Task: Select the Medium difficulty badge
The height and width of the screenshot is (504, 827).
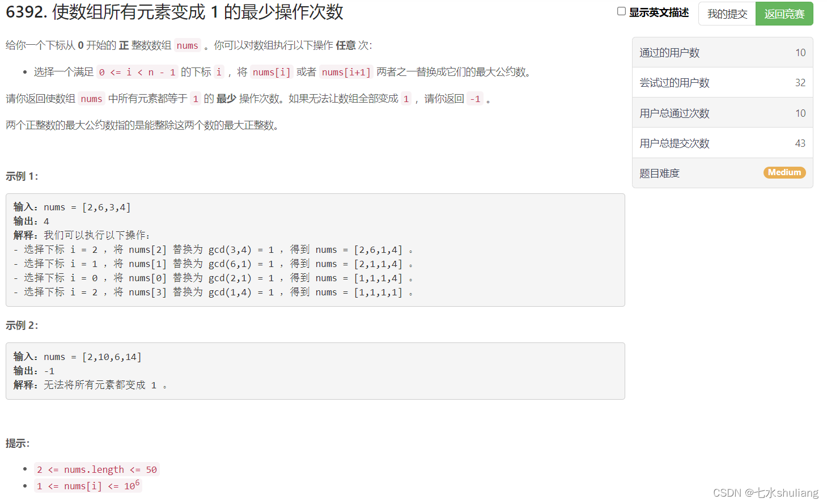Action: (784, 172)
